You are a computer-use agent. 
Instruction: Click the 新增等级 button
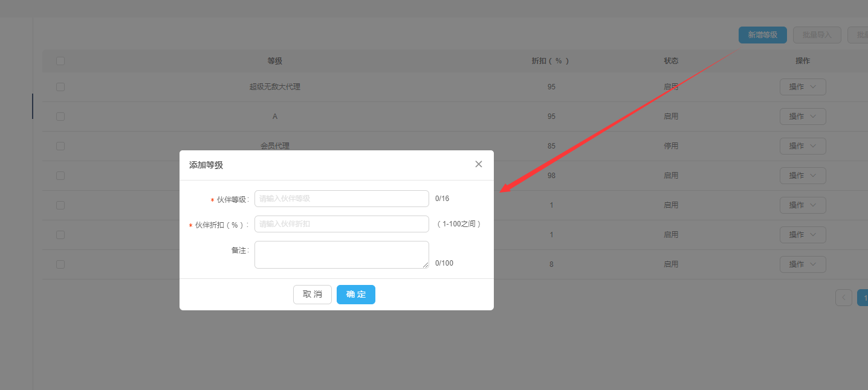(762, 35)
